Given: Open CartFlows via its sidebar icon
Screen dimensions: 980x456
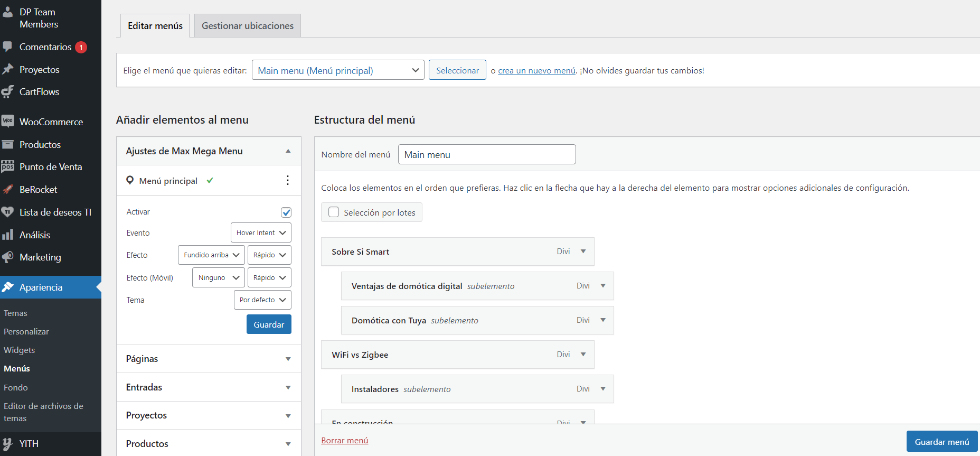Looking at the screenshot, I should [x=7, y=92].
